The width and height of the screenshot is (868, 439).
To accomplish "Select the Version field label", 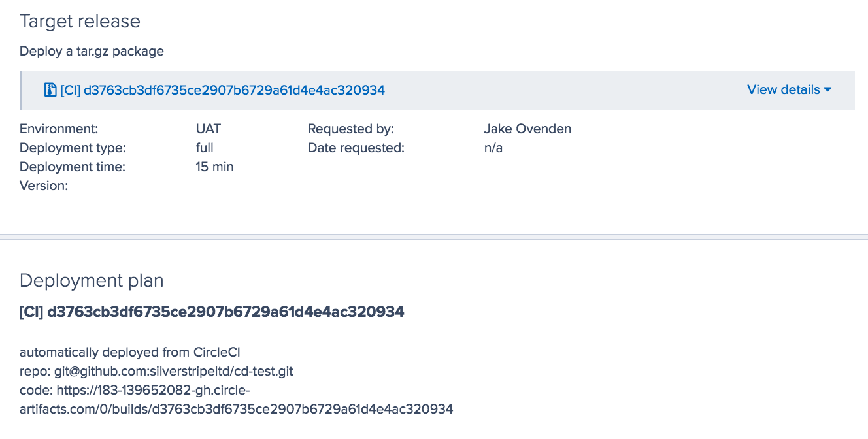I will tap(44, 186).
